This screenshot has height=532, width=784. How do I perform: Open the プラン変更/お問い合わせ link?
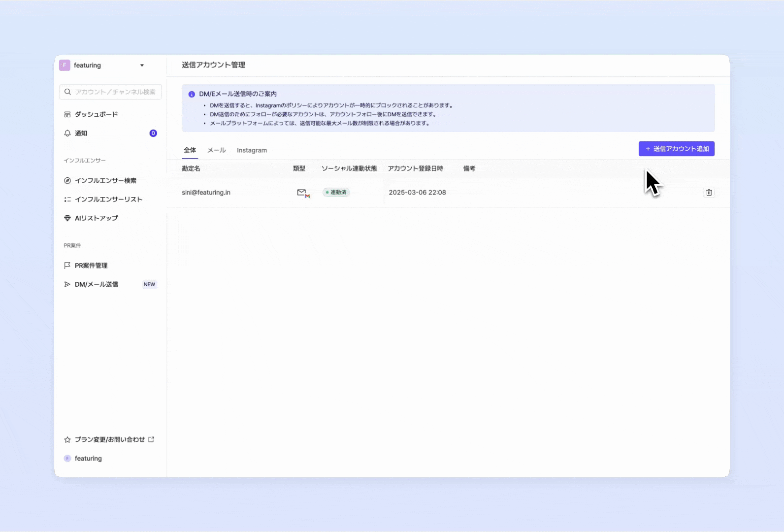[x=109, y=439]
